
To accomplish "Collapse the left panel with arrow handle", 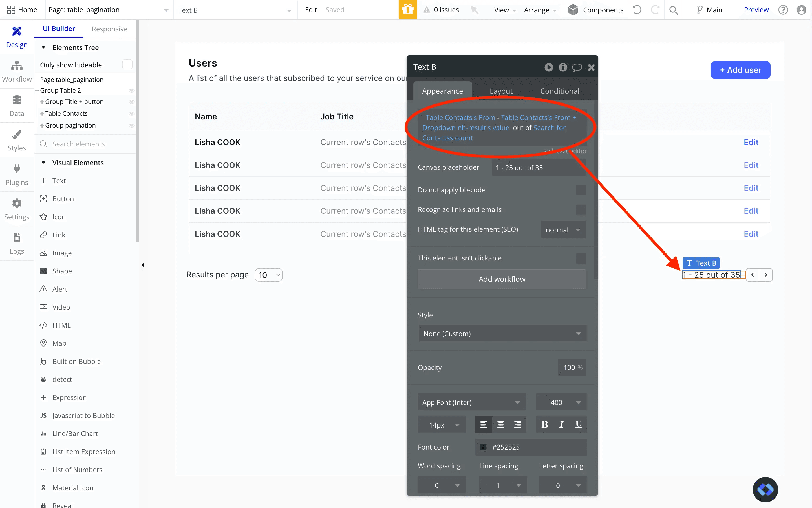I will pyautogui.click(x=143, y=265).
